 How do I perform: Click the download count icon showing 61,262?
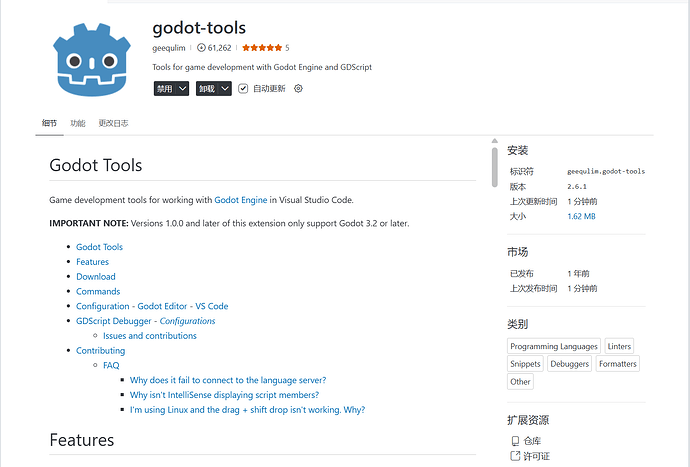201,48
